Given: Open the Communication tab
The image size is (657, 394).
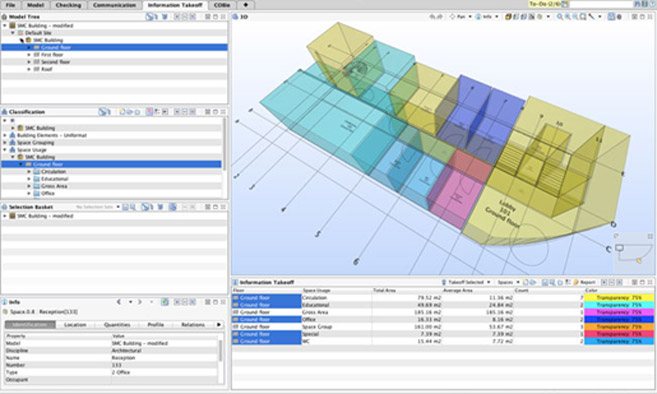Looking at the screenshot, I should point(114,5).
